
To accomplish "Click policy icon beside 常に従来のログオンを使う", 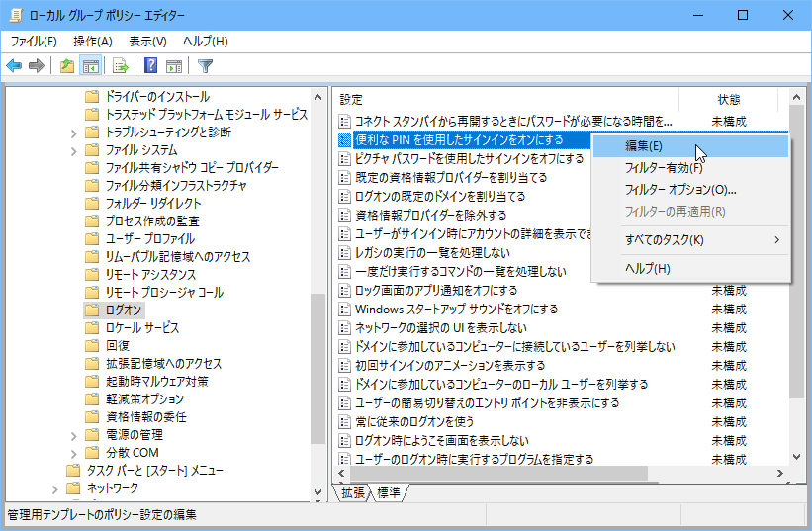I will point(344,422).
